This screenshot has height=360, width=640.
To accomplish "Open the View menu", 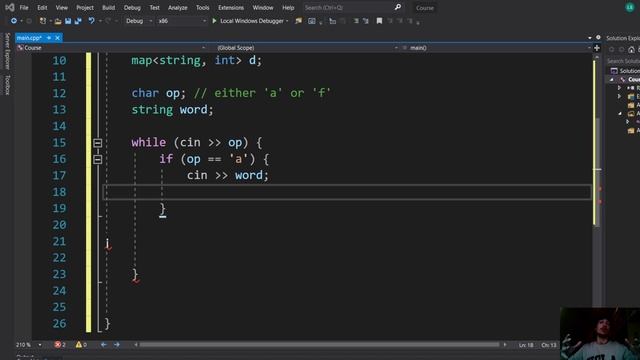I will pyautogui.click(x=62, y=7).
